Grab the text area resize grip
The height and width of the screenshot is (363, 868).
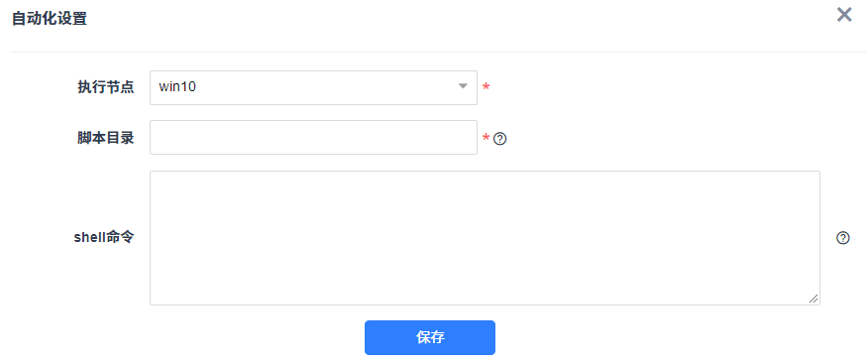[x=814, y=299]
